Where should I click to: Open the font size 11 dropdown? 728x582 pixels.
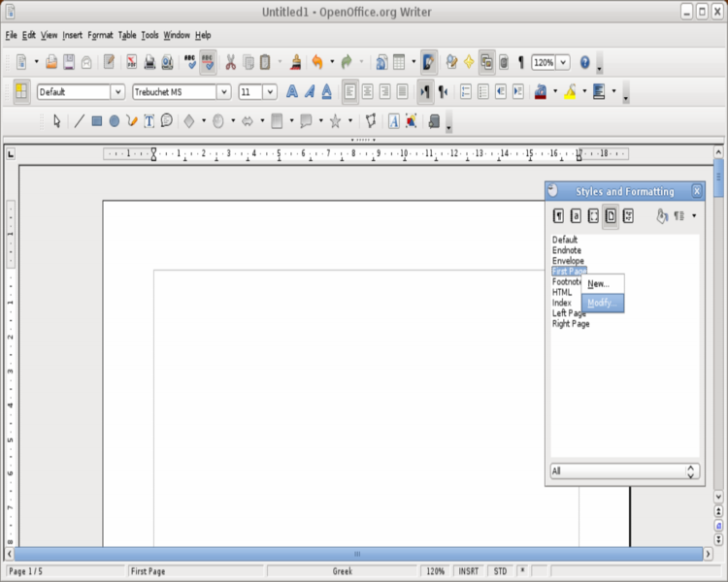click(x=270, y=91)
